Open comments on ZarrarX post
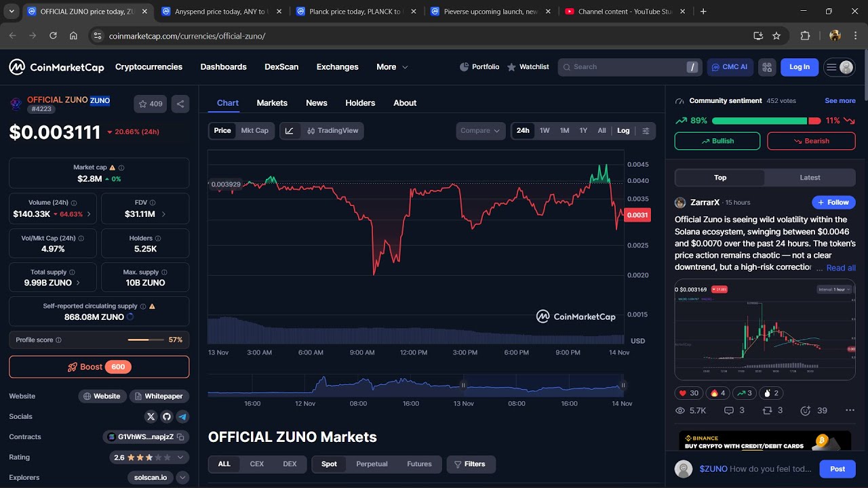Viewport: 868px width, 488px height. pyautogui.click(x=734, y=411)
